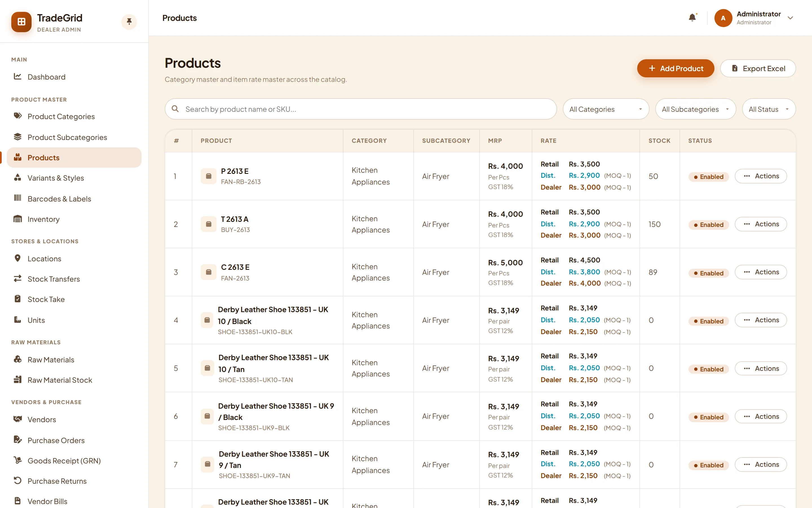Open Vendor Bills in the sidebar
The width and height of the screenshot is (812, 508).
(74, 501)
